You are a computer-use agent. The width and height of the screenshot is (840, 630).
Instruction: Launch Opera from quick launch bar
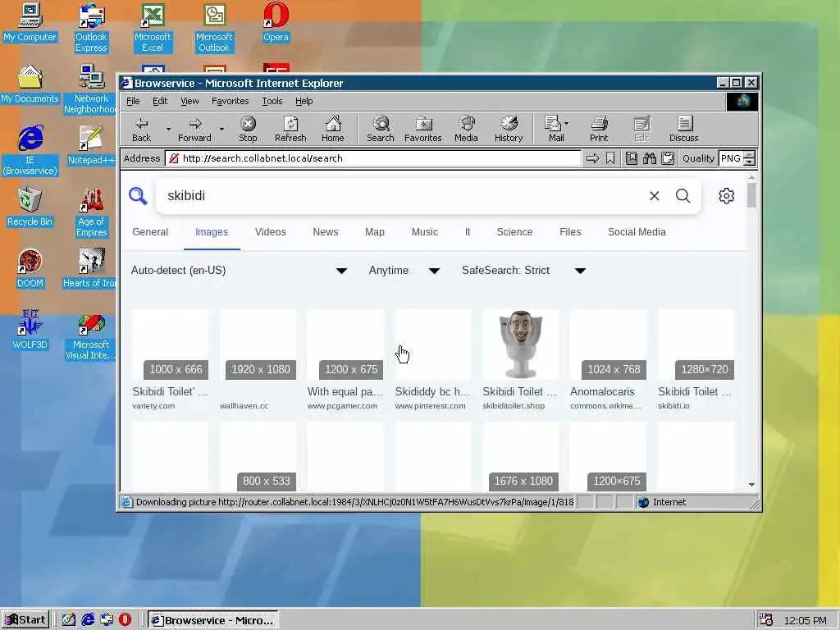coord(125,620)
